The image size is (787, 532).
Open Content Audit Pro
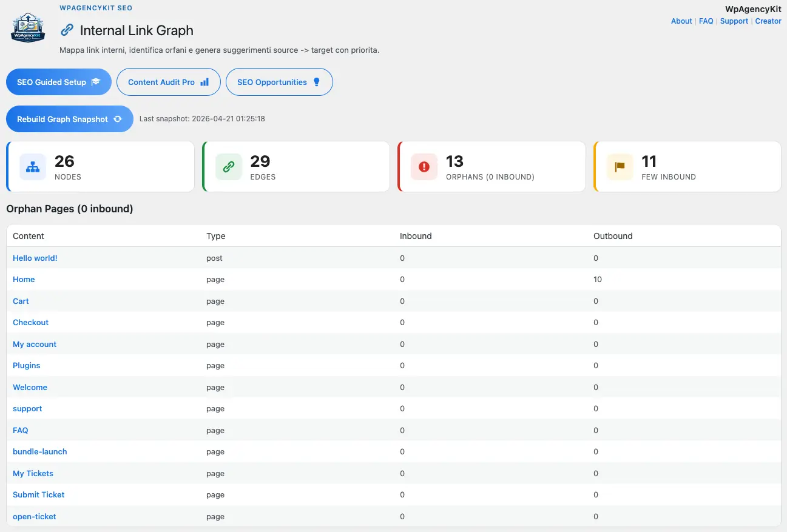pyautogui.click(x=169, y=82)
